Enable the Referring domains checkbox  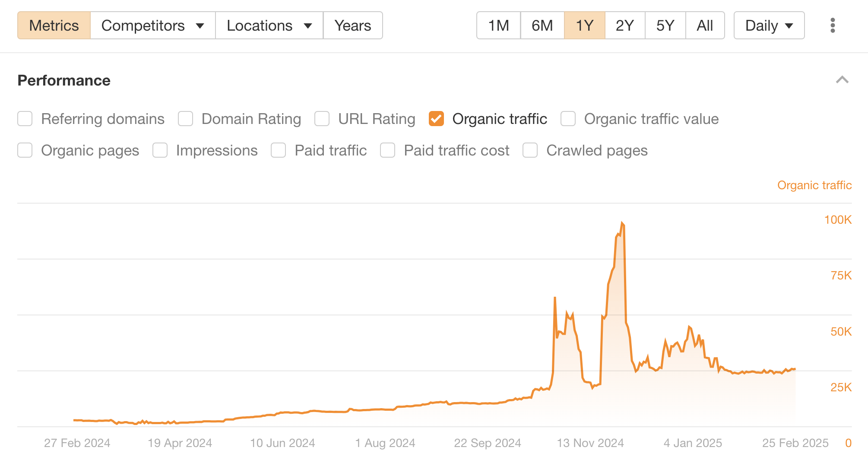coord(25,119)
